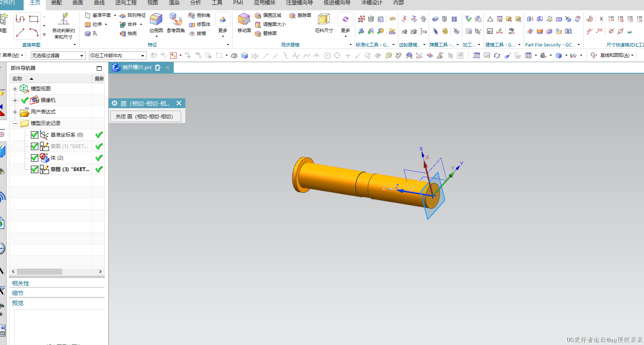This screenshot has width=644, height=345.
Task: Click the 基准平面 (Datum Plane) icon
Action: pos(88,15)
